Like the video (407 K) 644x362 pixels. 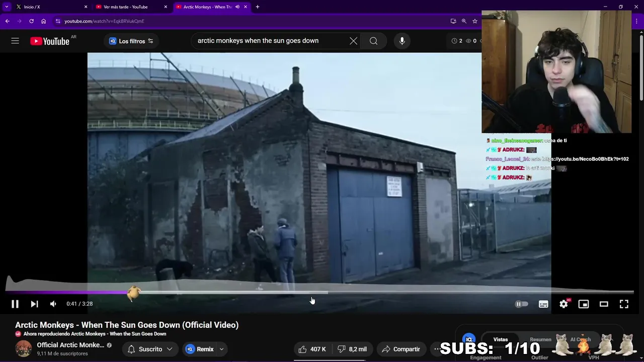[x=312, y=349]
